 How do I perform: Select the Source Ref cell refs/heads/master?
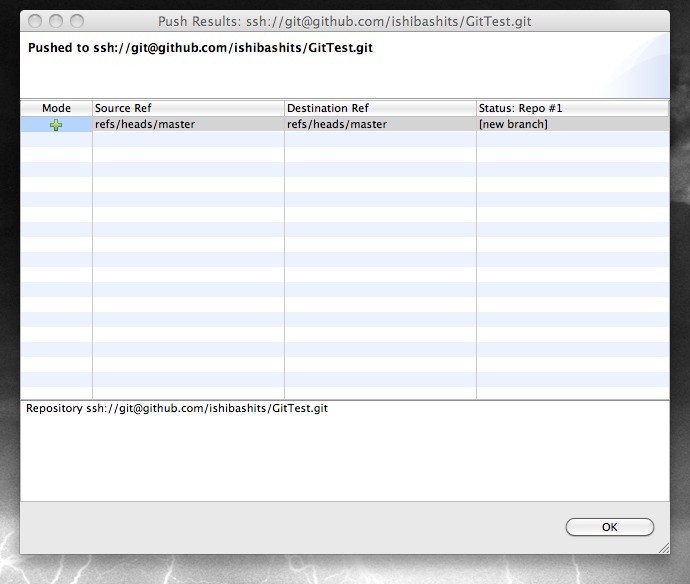coord(188,124)
